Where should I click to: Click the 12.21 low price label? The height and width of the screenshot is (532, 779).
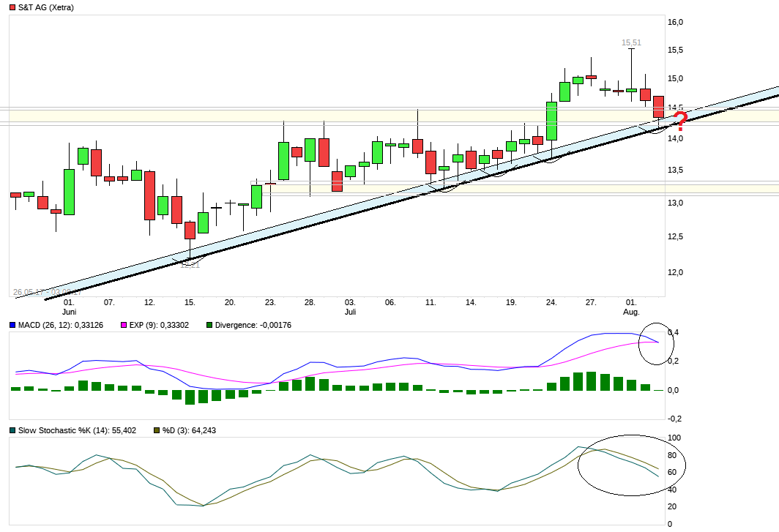189,267
